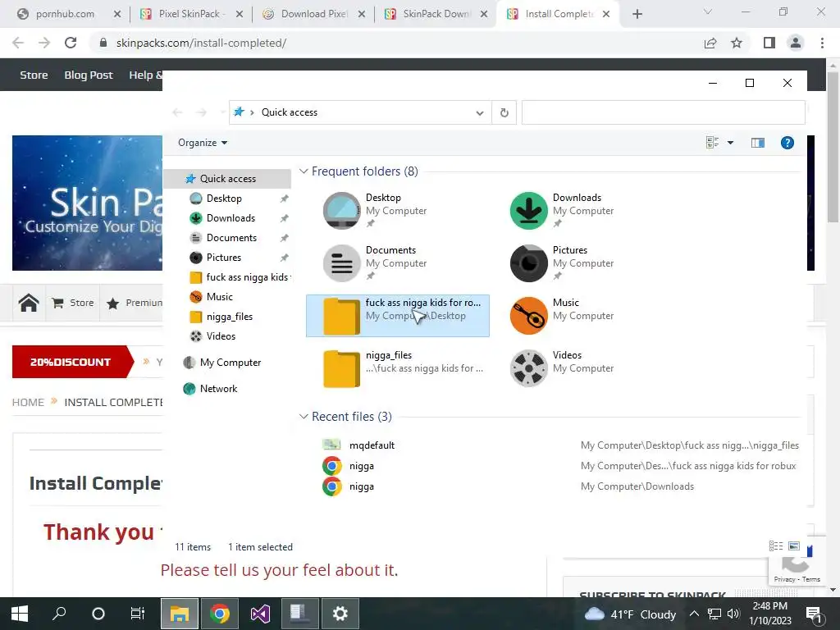Image resolution: width=840 pixels, height=630 pixels.
Task: Select Downloads in the navigation pane
Action: [231, 218]
